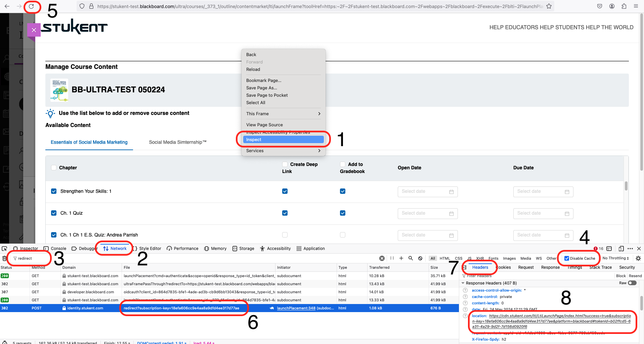Click the Block button

click(x=621, y=276)
